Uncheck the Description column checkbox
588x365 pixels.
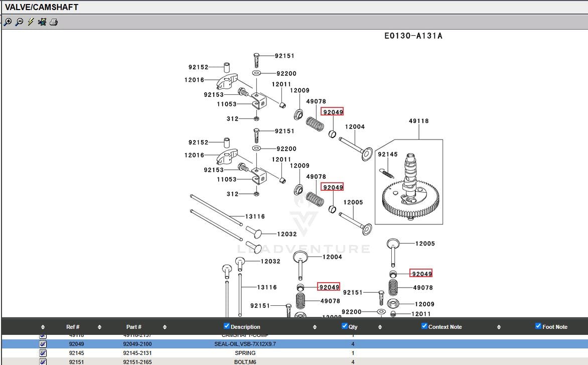point(227,326)
